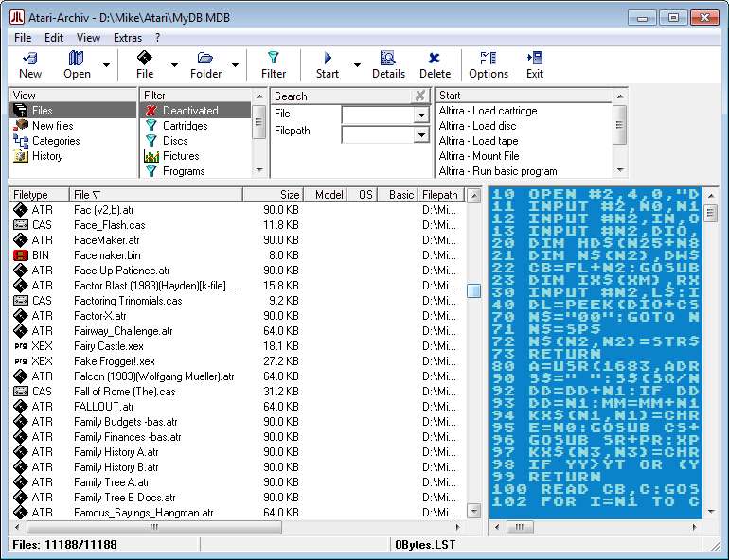This screenshot has height=560, width=729.
Task: Sort by the Size column header
Action: pos(273,195)
